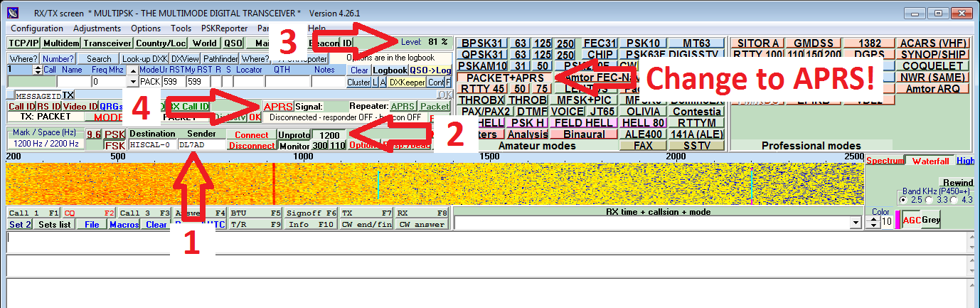Switch to the Spectrum tab
The width and height of the screenshot is (980, 308).
click(884, 161)
